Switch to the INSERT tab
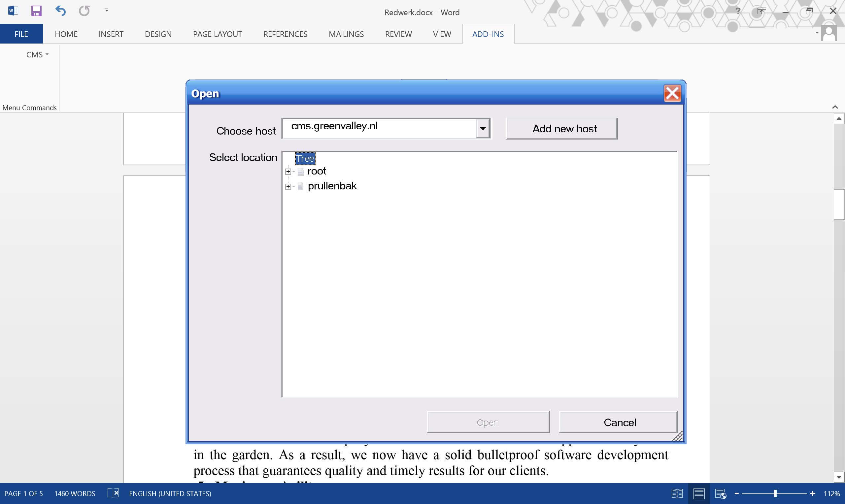 [111, 34]
